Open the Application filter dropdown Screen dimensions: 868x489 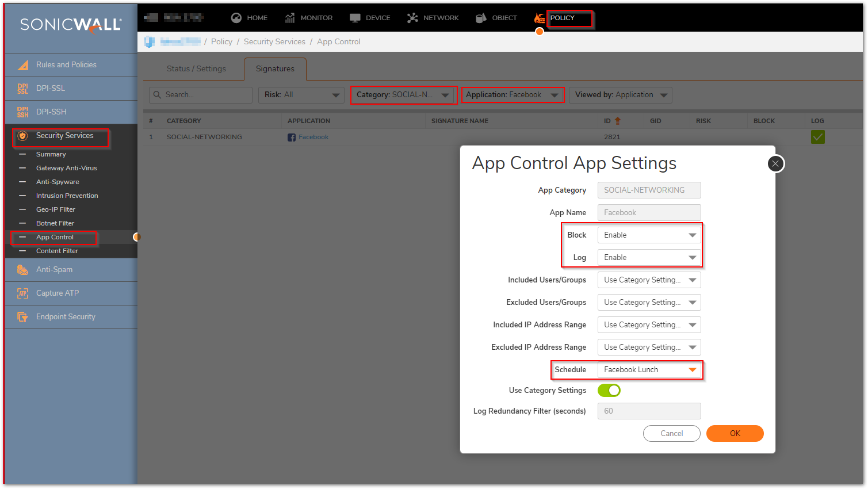coord(513,95)
